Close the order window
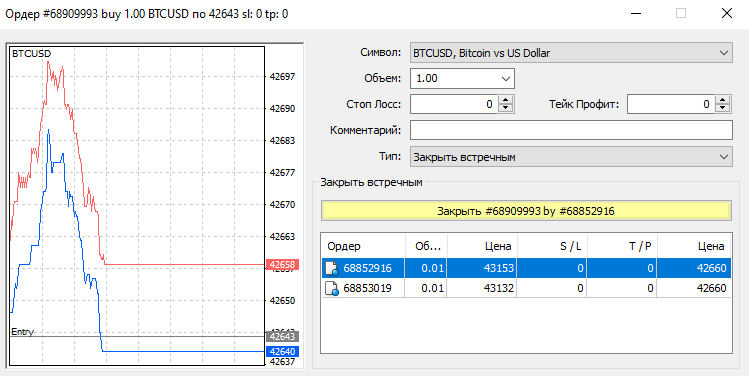Screen dimensions: 749x376 [727, 13]
